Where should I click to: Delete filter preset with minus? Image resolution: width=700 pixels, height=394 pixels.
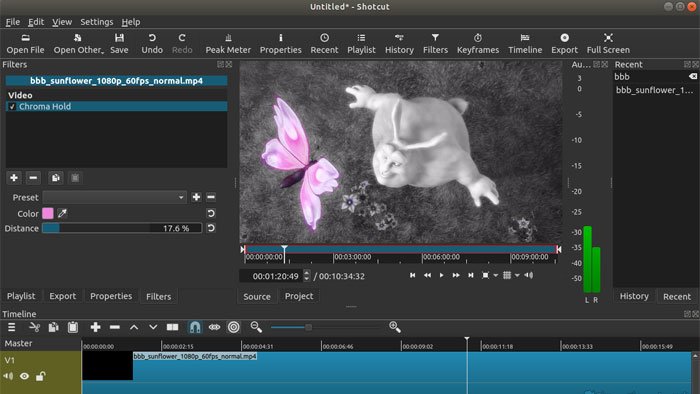coord(211,197)
